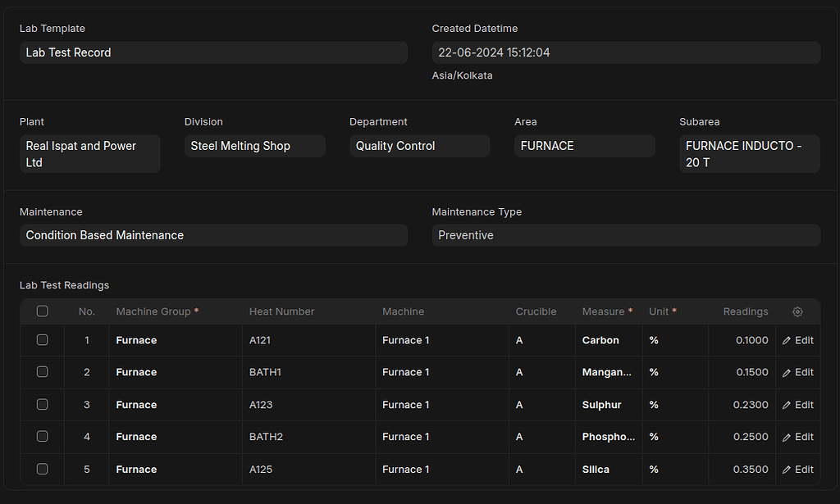The image size is (840, 504).
Task: Check the checkbox for reading row 3
Action: pos(42,404)
